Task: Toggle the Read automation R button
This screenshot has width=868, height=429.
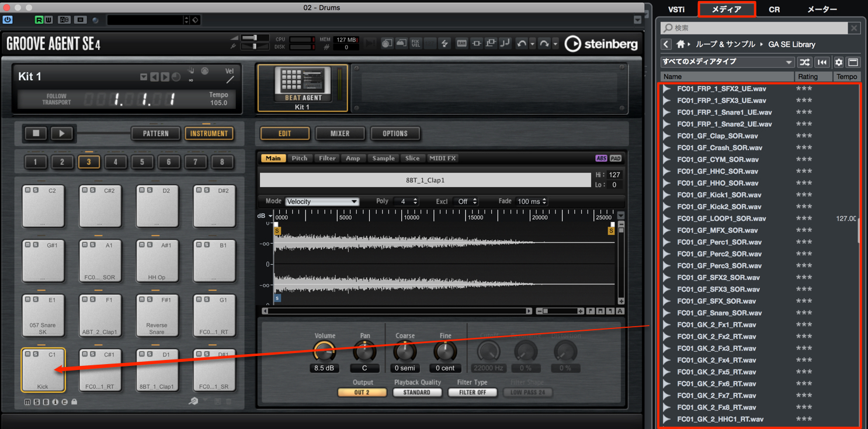Action: click(x=39, y=20)
